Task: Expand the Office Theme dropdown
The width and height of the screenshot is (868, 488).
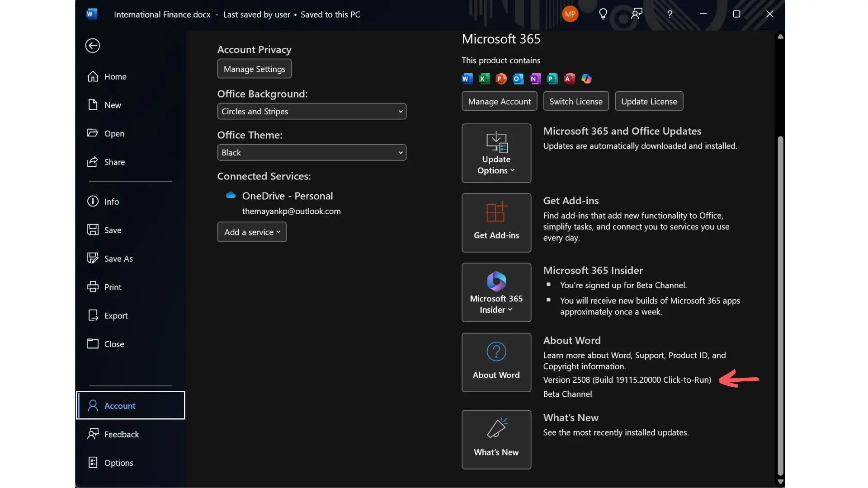Action: click(x=311, y=152)
